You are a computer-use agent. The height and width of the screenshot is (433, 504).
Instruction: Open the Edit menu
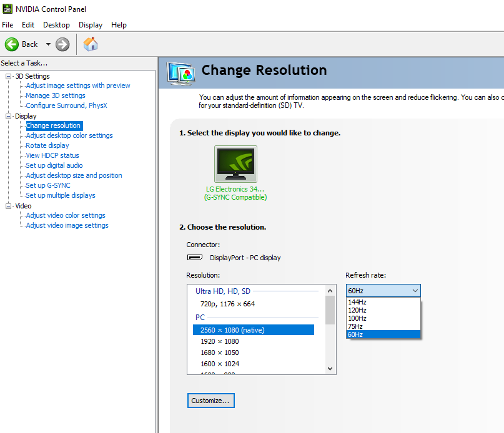(x=28, y=25)
